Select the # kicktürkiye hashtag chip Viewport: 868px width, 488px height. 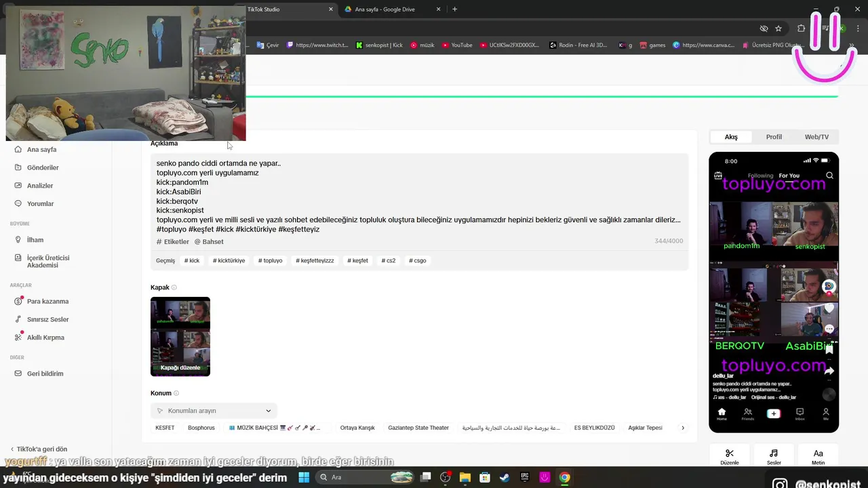[229, 261]
